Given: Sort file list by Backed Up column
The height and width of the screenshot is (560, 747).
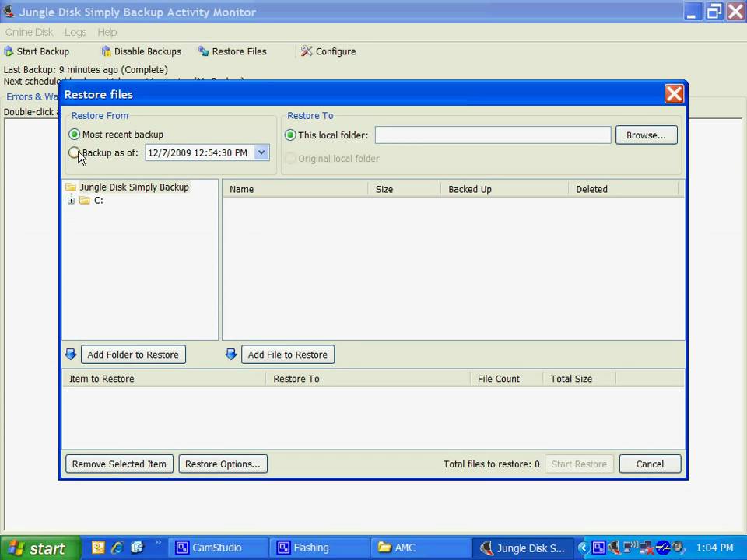Looking at the screenshot, I should [504, 189].
